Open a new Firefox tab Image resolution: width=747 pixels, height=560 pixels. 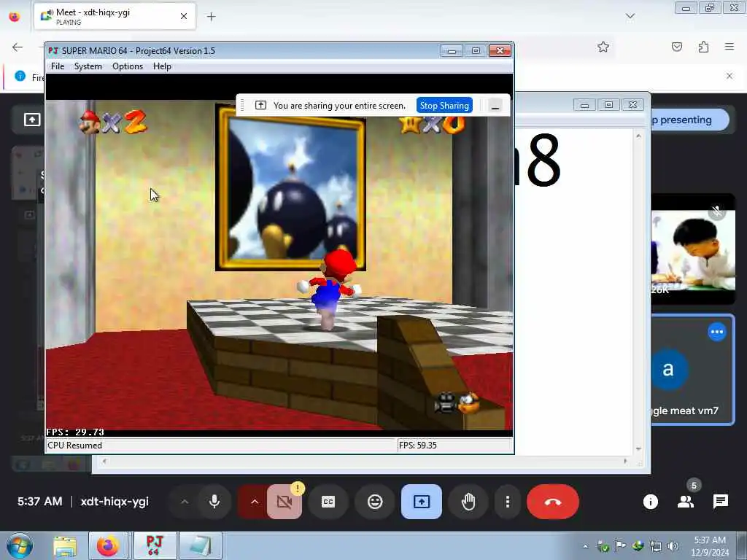tap(211, 17)
